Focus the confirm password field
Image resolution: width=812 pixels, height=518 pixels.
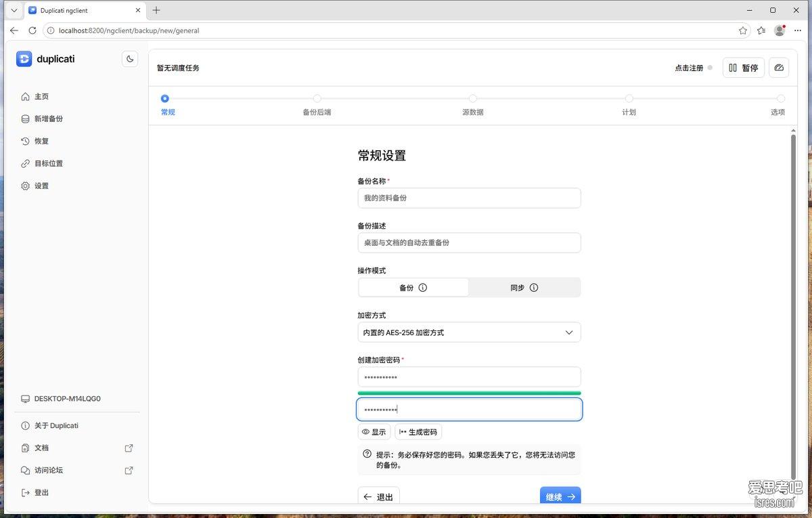tap(469, 410)
